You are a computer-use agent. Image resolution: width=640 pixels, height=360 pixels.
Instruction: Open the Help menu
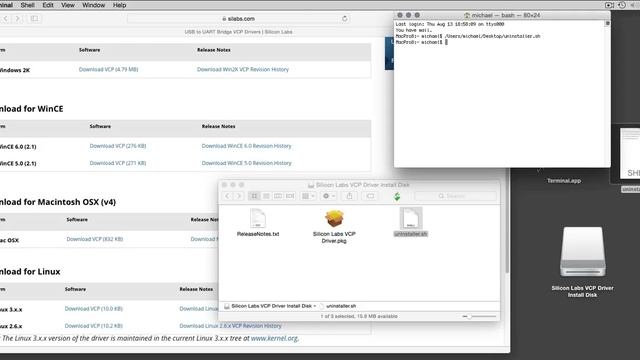click(x=119, y=5)
